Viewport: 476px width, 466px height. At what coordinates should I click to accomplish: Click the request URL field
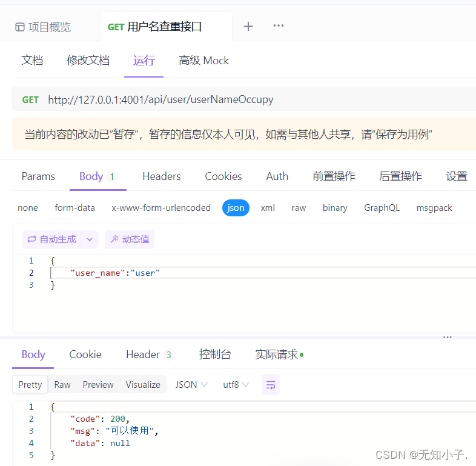(x=160, y=99)
